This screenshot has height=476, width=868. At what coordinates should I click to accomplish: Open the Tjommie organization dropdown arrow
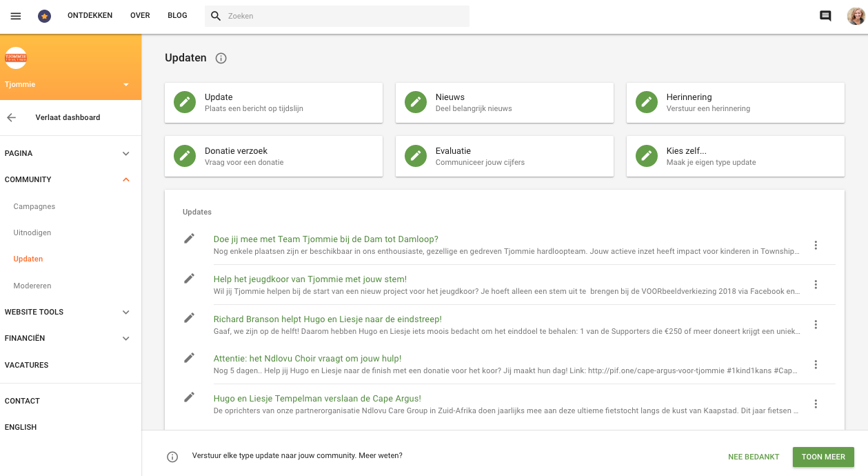pos(126,85)
